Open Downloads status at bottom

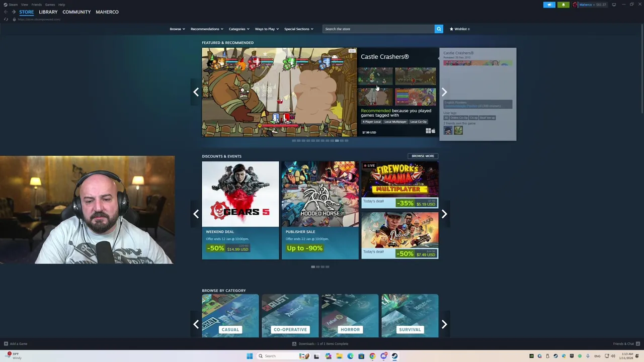(x=320, y=344)
